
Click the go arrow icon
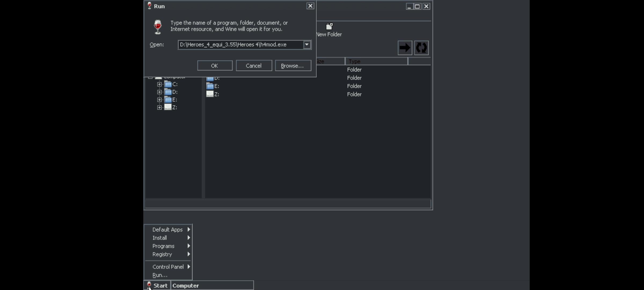(x=405, y=48)
